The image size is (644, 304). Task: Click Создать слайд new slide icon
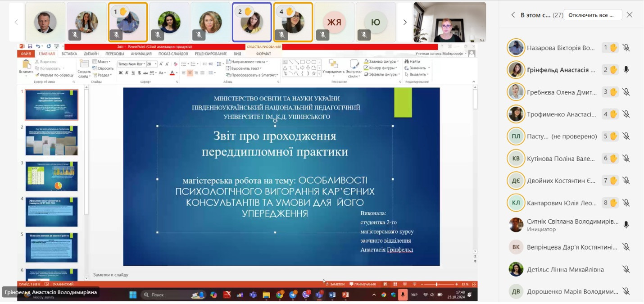84,65
